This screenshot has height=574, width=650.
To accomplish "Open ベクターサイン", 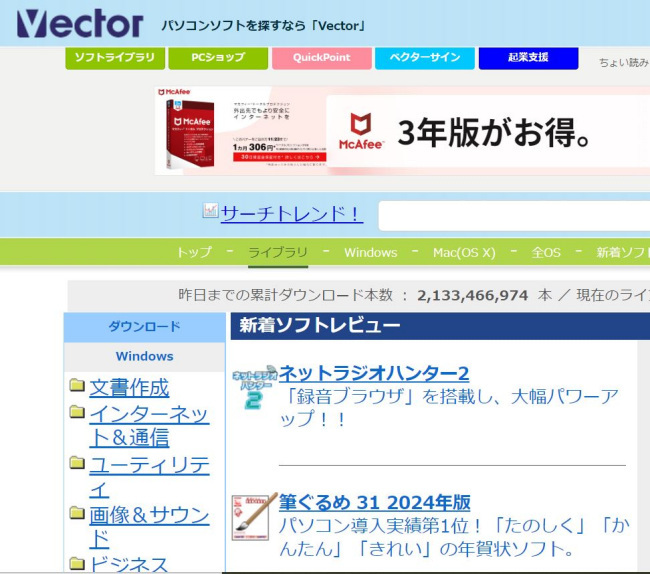I will point(425,58).
